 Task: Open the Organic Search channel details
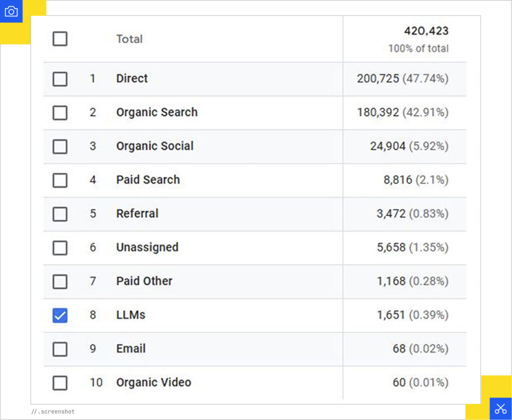click(x=156, y=112)
